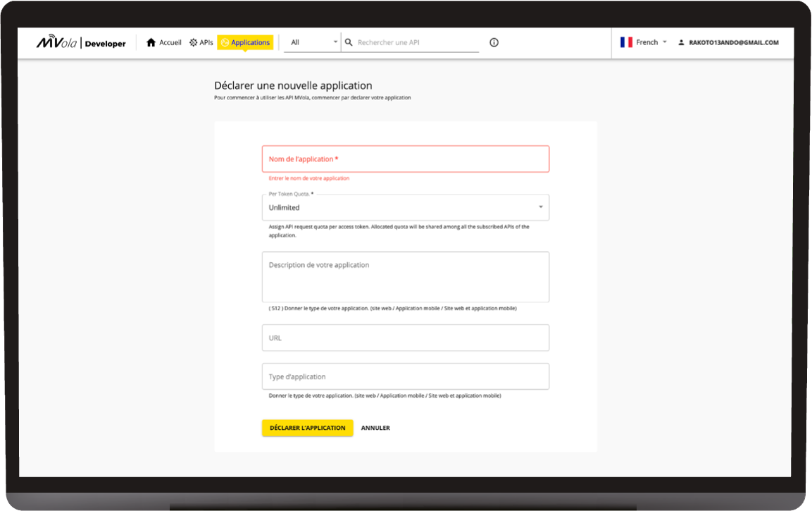Go to the Accueil menu item
This screenshot has width=812, height=511.
pos(170,42)
